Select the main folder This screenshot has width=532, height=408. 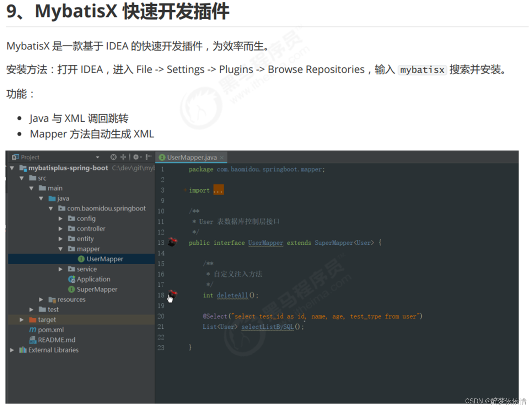(x=55, y=188)
